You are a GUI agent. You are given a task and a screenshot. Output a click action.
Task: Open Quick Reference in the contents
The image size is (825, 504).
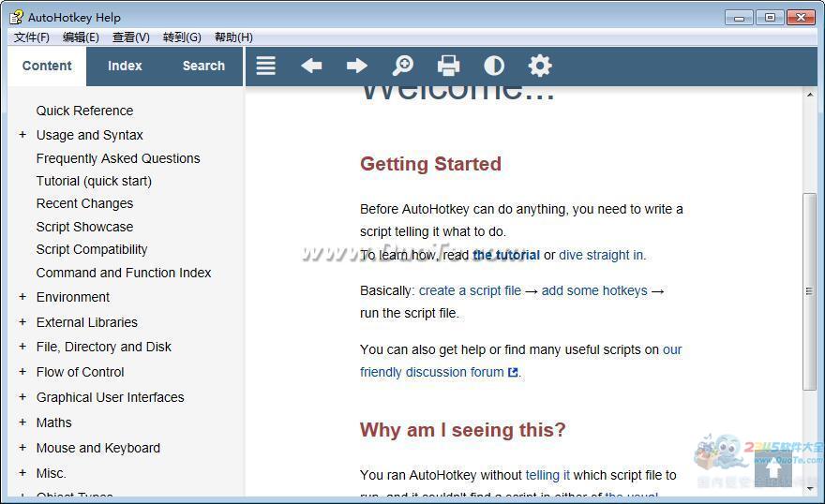84,111
